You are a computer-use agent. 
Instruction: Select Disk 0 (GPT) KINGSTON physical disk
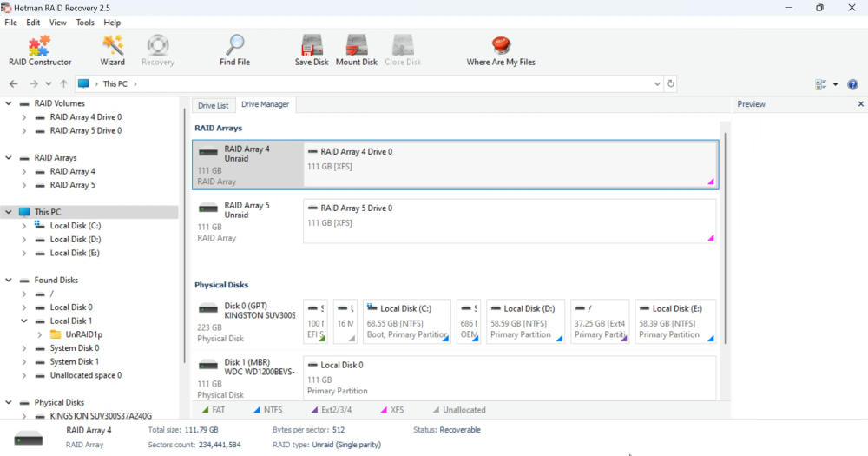coord(247,322)
